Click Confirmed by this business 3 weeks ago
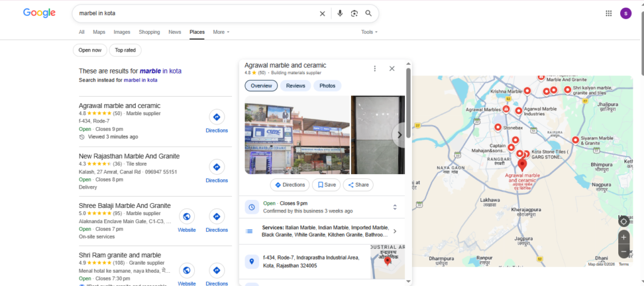 click(308, 211)
